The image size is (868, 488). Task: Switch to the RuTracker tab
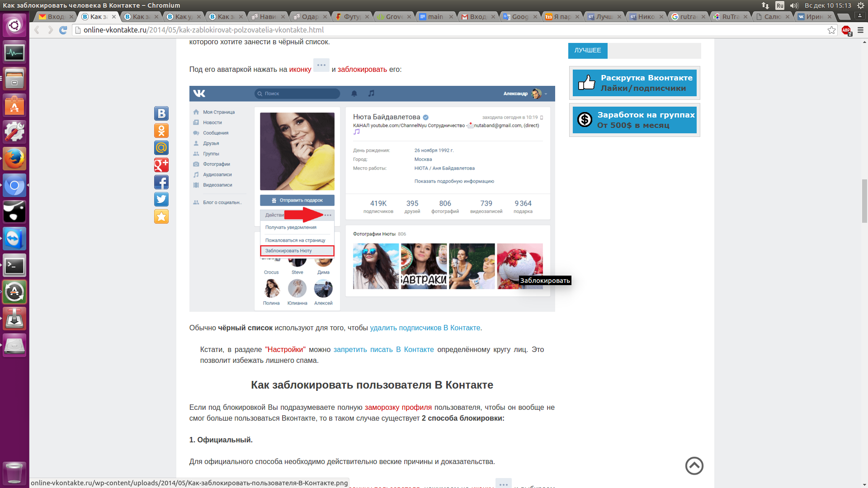click(730, 17)
